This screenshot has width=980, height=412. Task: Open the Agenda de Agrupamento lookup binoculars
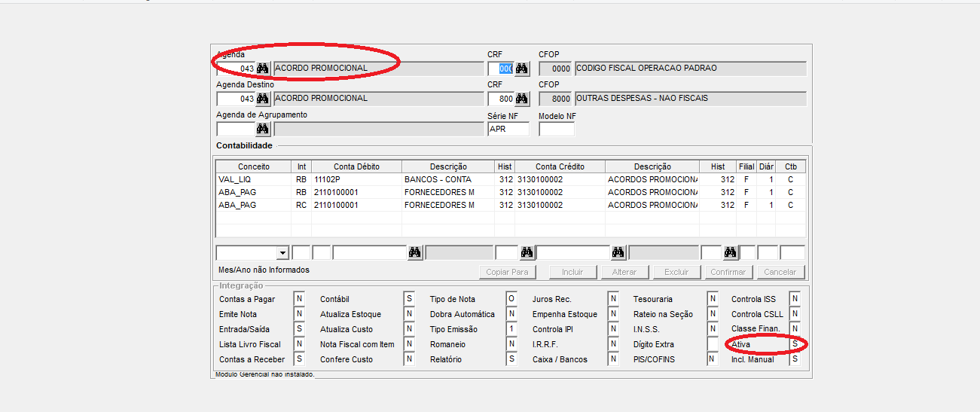click(263, 129)
